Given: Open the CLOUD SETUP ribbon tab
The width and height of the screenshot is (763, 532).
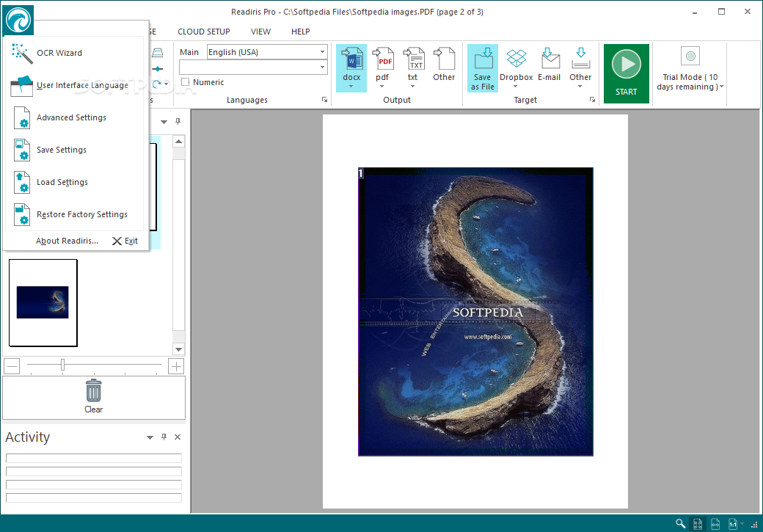Looking at the screenshot, I should click(203, 32).
